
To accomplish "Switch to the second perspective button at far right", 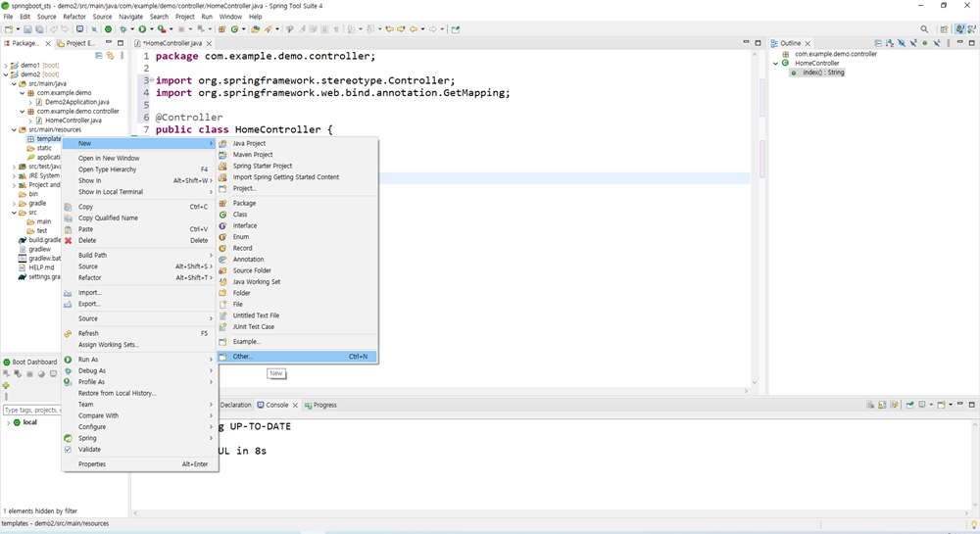I will [972, 29].
